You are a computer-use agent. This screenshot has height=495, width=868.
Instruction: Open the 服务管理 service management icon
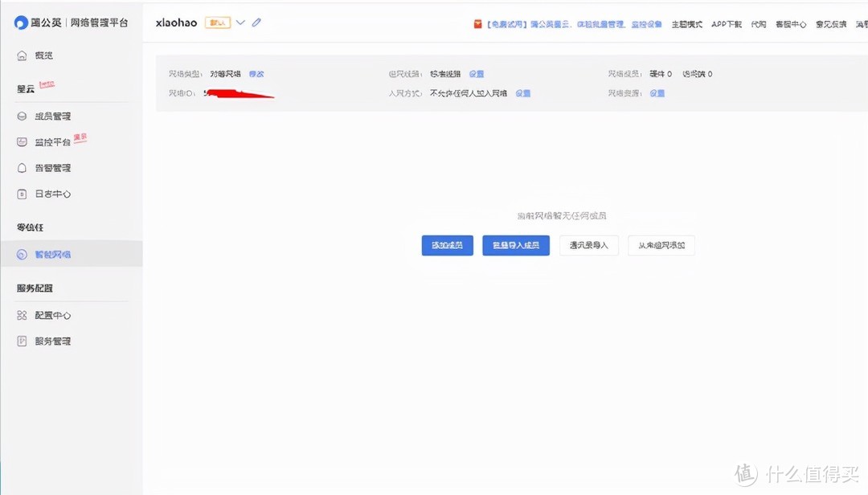(21, 341)
